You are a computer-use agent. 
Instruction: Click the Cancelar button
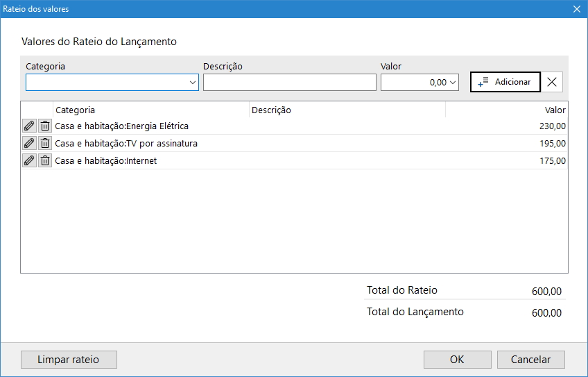530,360
